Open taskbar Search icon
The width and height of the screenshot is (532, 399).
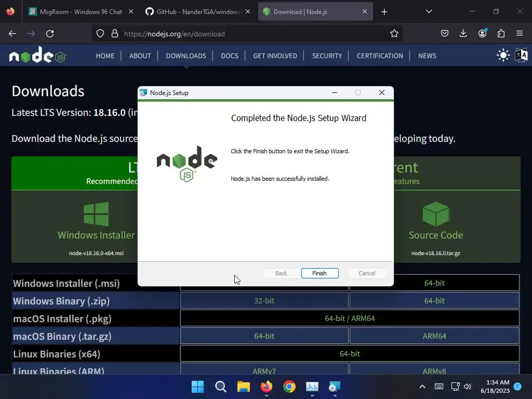point(220,387)
